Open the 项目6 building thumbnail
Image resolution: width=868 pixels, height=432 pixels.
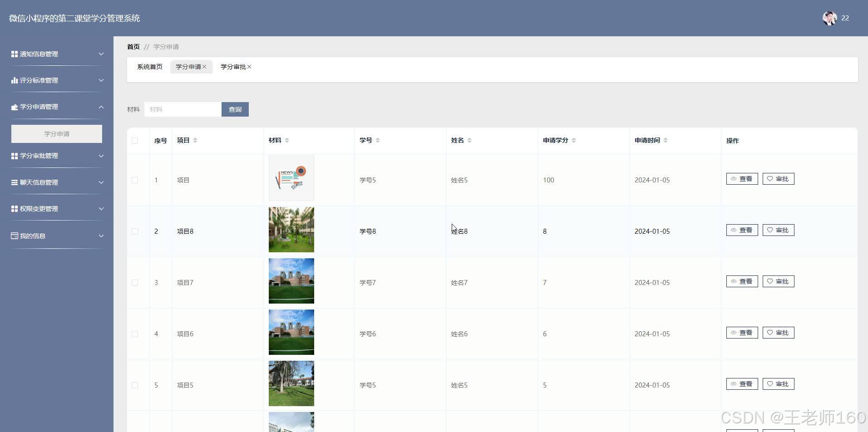point(291,332)
